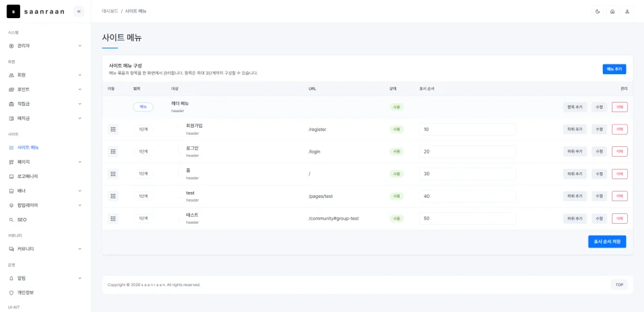Click 수정 for 헤더 메뉴 row
This screenshot has height=312, width=644.
599,107
